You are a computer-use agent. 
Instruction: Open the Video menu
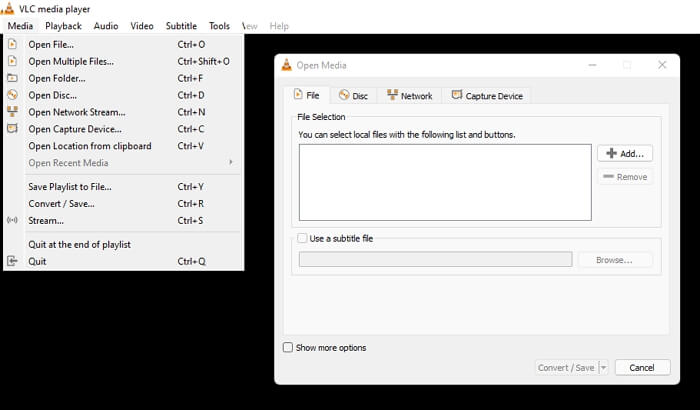click(142, 26)
